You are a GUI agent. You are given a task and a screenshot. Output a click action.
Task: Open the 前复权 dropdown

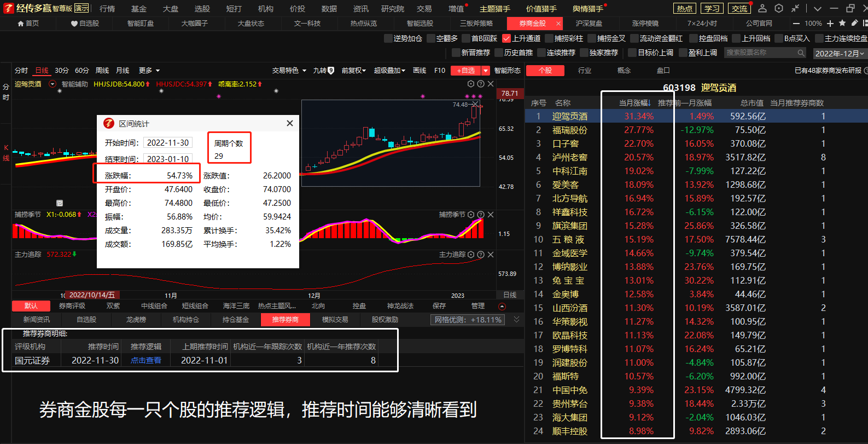[x=354, y=71]
